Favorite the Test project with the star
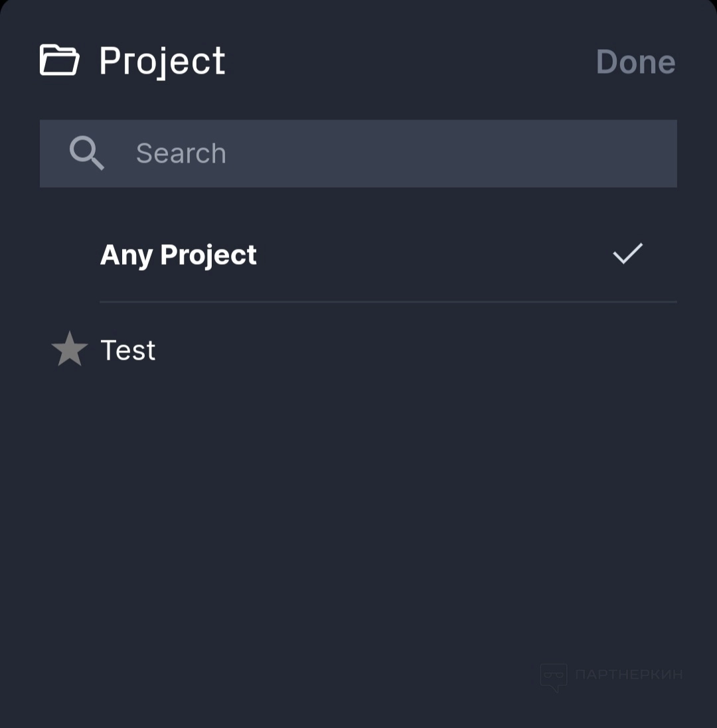Viewport: 717px width, 728px height. click(70, 350)
